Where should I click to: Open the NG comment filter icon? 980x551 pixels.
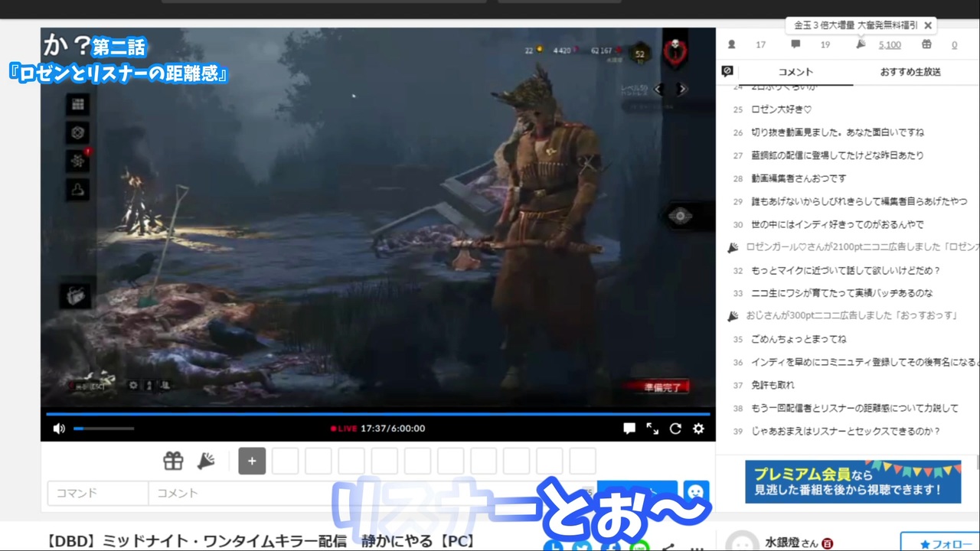[x=727, y=71]
